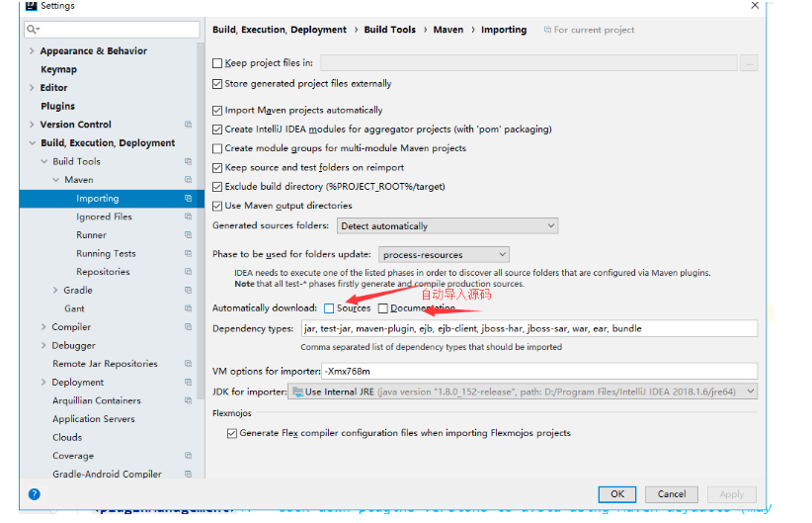This screenshot has height=523, width=812.
Task: Open Clouds settings page
Action: 67,437
